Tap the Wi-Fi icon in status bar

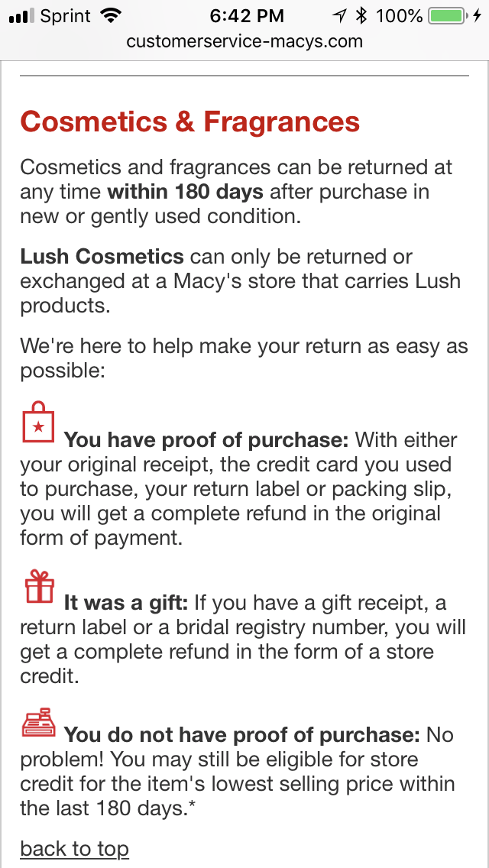tap(112, 16)
